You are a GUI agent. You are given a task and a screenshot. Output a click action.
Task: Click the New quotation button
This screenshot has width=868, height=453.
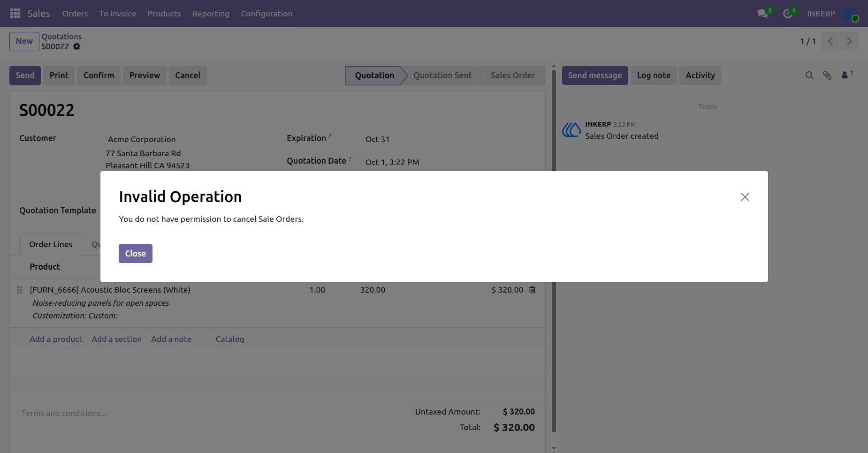(24, 41)
